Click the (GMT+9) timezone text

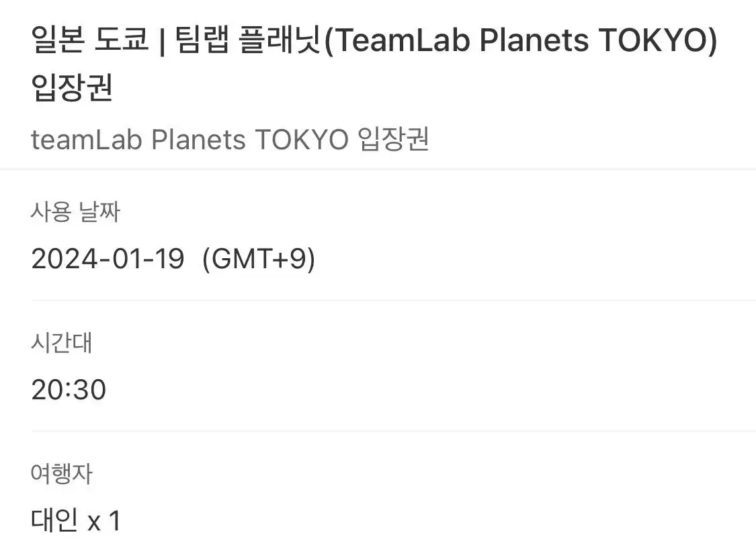click(x=259, y=259)
